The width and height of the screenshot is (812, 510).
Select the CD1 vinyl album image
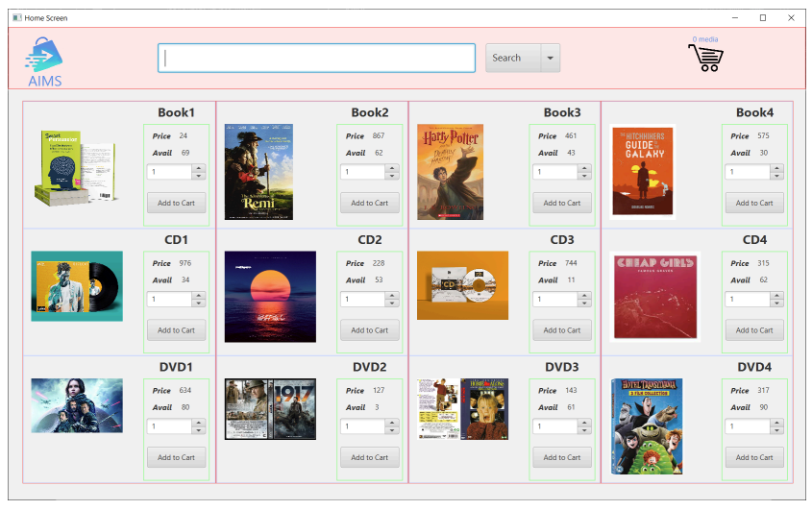(x=77, y=286)
